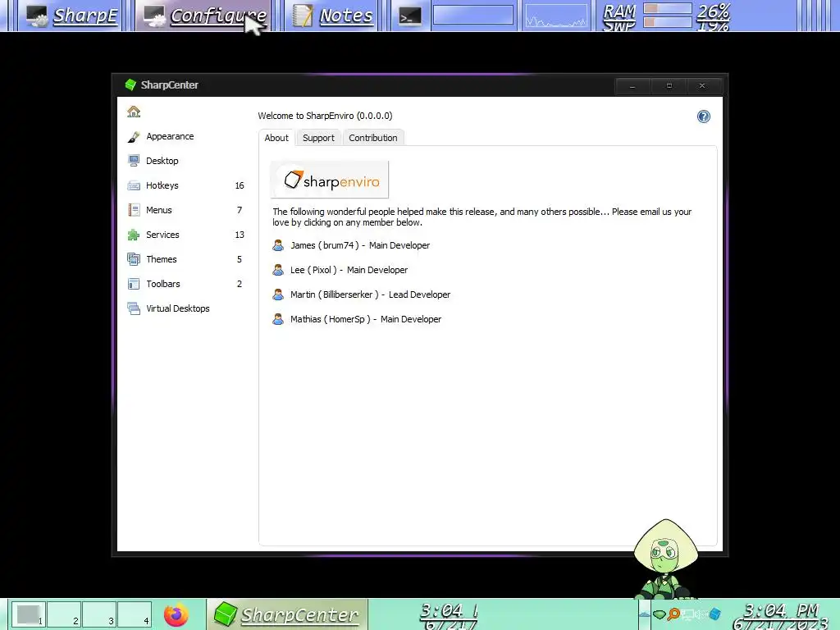Switch to the Support tab

tap(318, 138)
